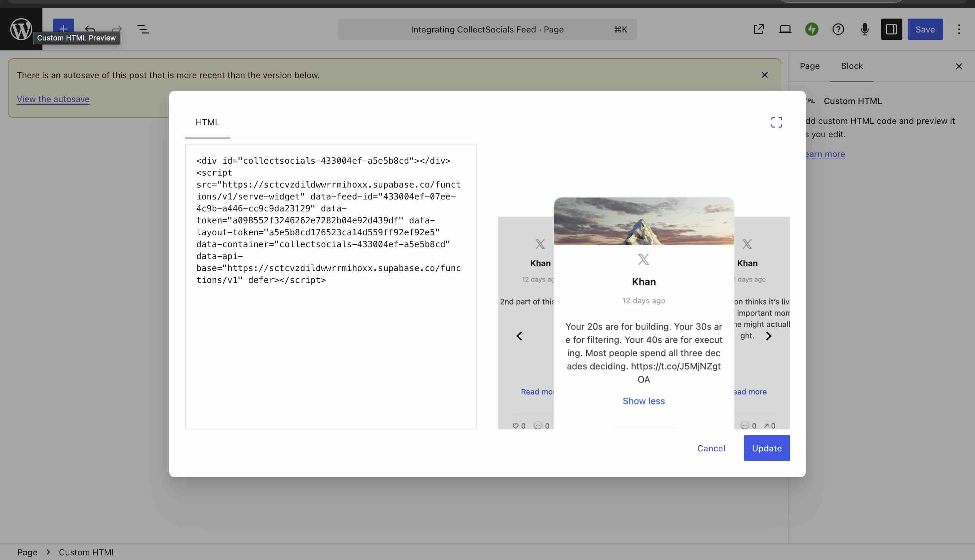Click the center card author name Khan
This screenshot has width=975, height=560.
pos(644,282)
